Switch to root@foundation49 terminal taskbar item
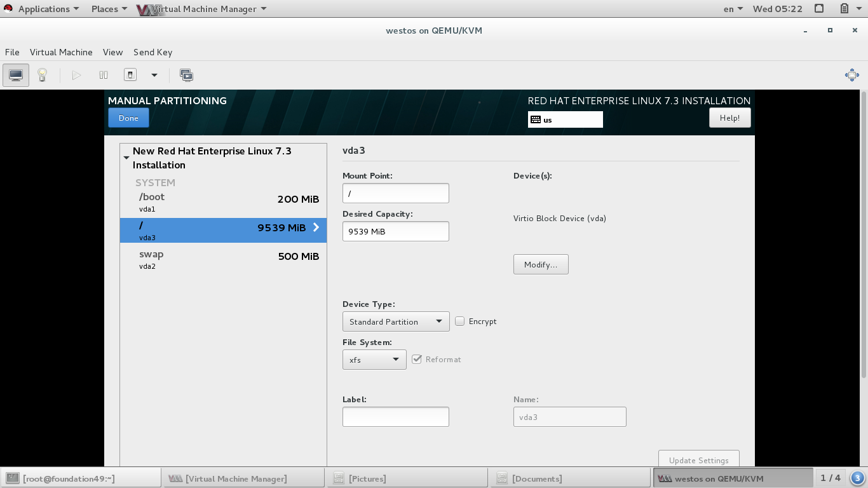This screenshot has height=488, width=868. coord(81,478)
